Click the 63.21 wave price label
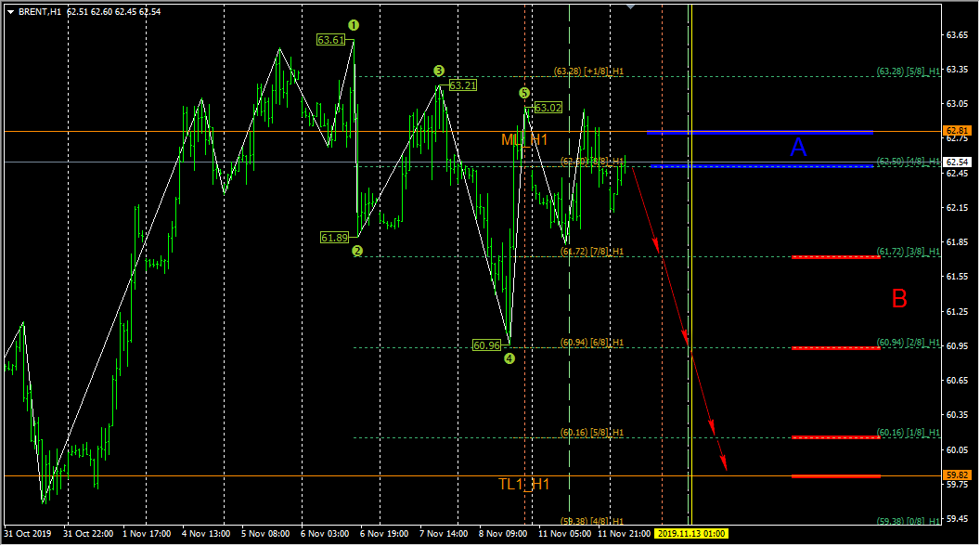The image size is (980, 546). point(462,85)
